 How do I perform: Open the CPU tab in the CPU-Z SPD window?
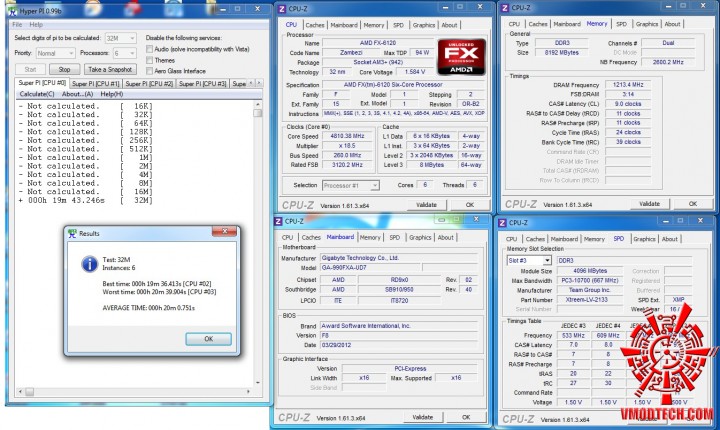[511, 239]
